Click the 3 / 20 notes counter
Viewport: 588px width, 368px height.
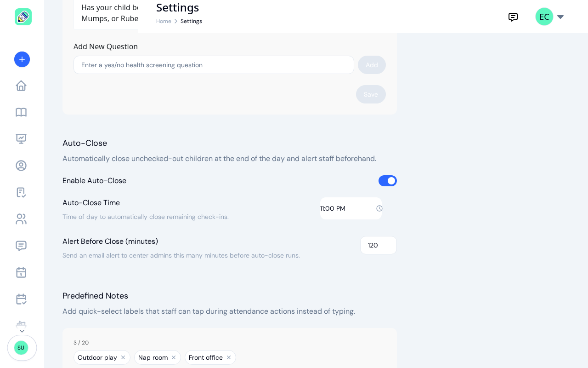point(81,343)
